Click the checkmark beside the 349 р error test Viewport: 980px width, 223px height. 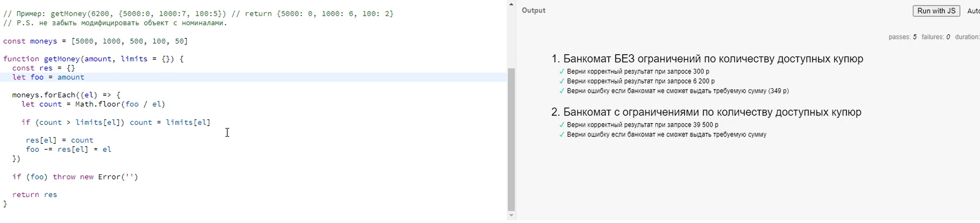coord(561,91)
